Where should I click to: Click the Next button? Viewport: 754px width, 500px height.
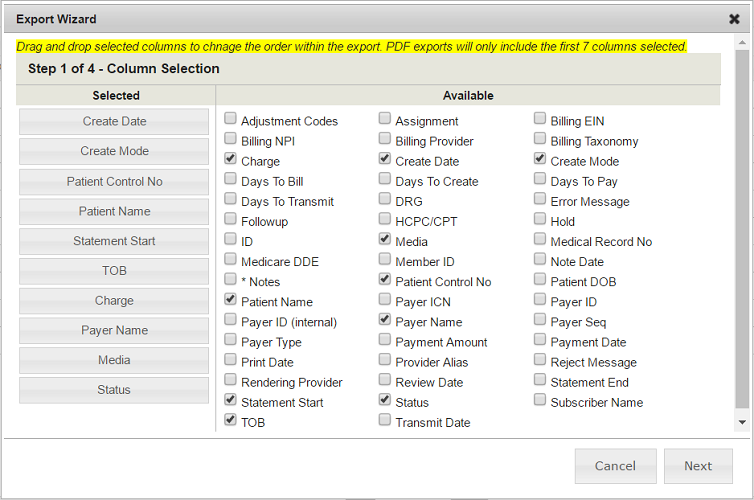coord(698,466)
